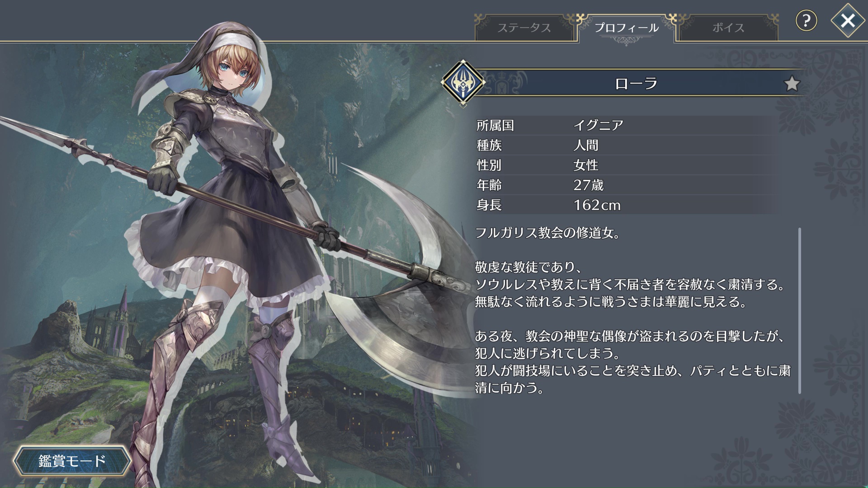Toggle the favorite star next to ローラ

[x=792, y=84]
